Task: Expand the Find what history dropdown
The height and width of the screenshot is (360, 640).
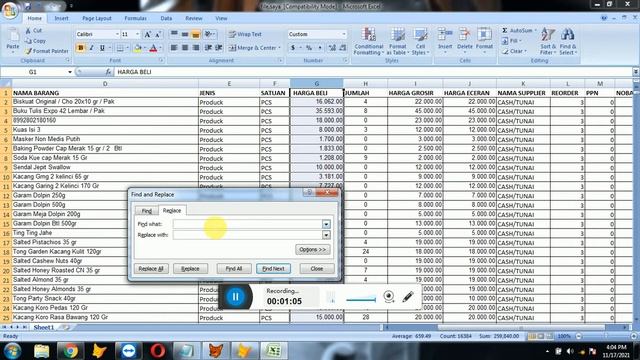Action: pyautogui.click(x=326, y=224)
